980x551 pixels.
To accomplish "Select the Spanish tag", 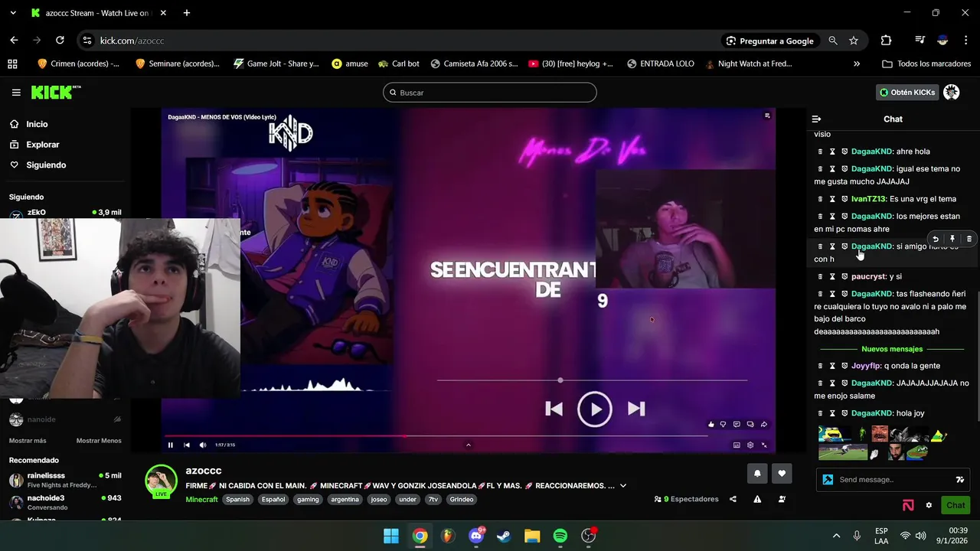I will [237, 500].
